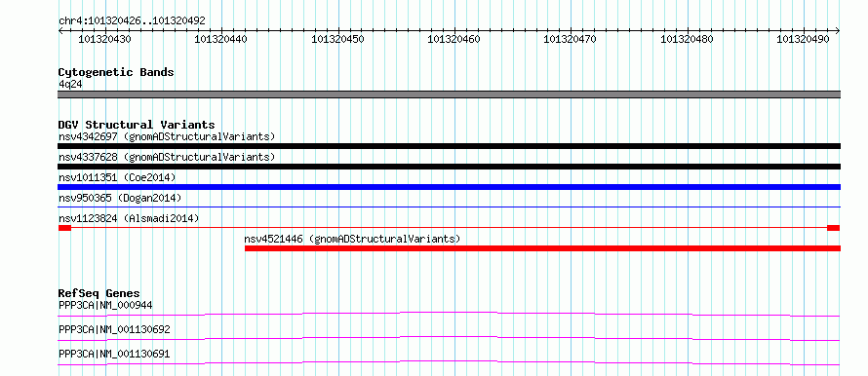
Task: Click right red end block of nsv1123824
Action: click(x=834, y=228)
